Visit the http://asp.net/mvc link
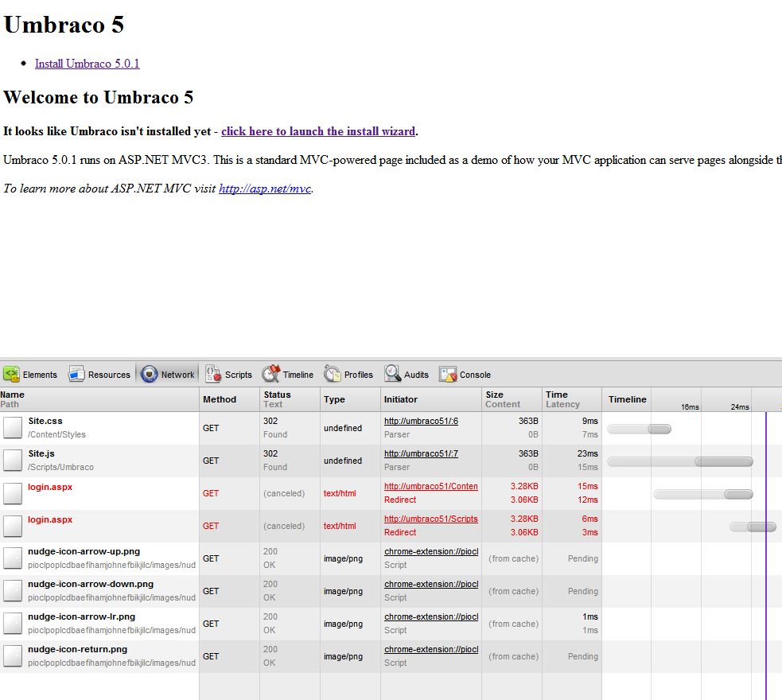Screen dimensions: 782x700 click(265, 189)
